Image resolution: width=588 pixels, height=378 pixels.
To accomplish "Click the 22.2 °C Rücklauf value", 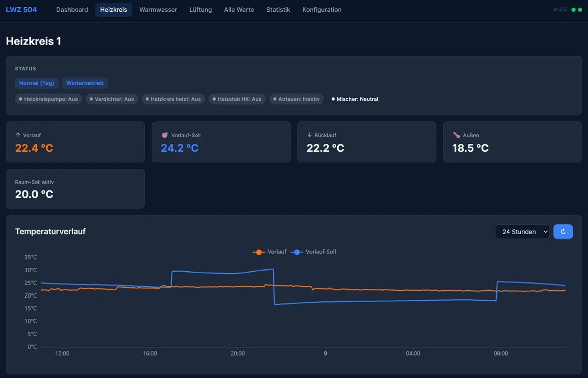I will pos(325,148).
